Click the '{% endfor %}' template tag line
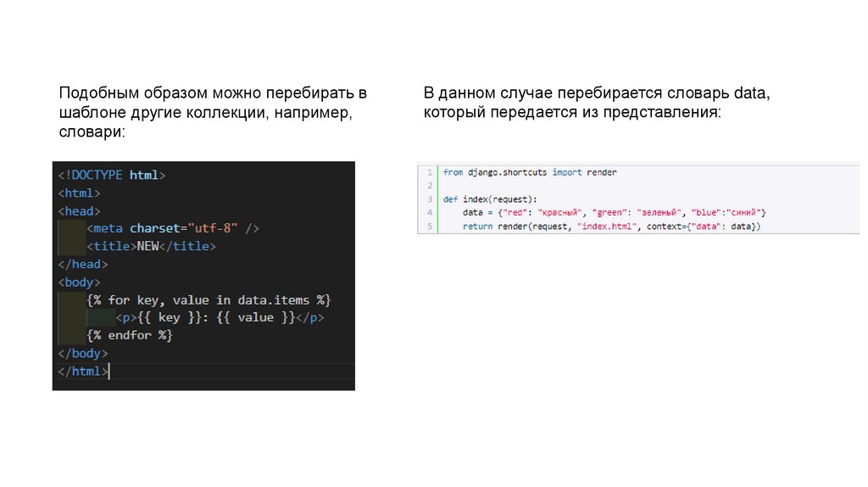Screen dimensions: 868x487 click(x=130, y=335)
